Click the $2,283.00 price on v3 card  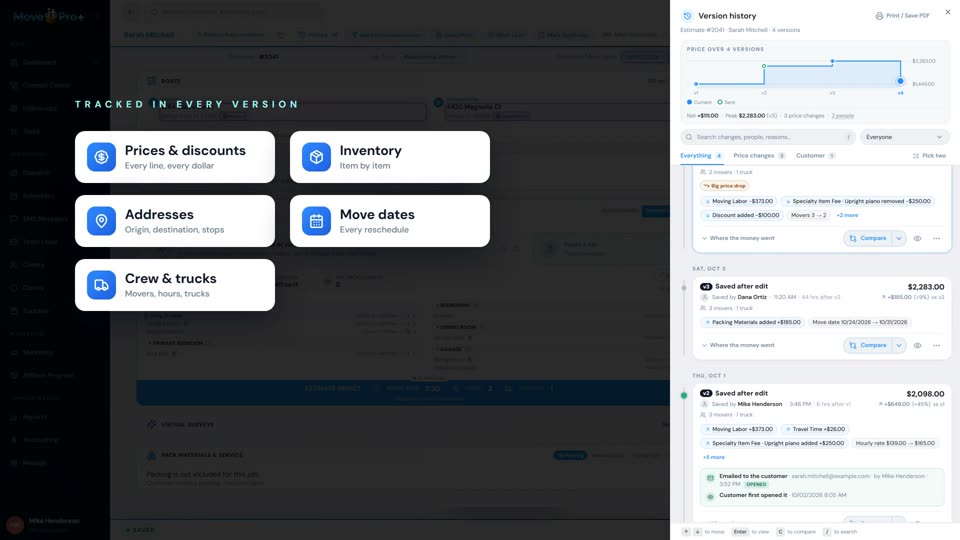pos(926,287)
